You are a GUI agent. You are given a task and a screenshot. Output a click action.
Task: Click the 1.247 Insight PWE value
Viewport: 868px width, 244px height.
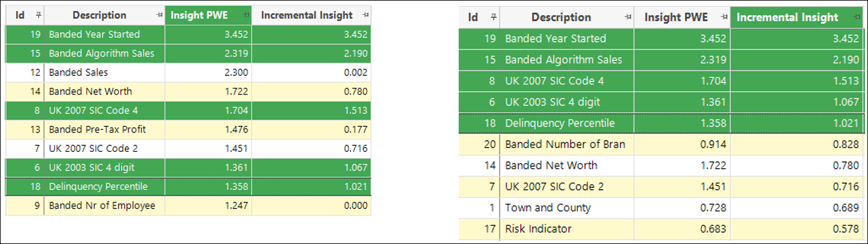click(x=235, y=205)
